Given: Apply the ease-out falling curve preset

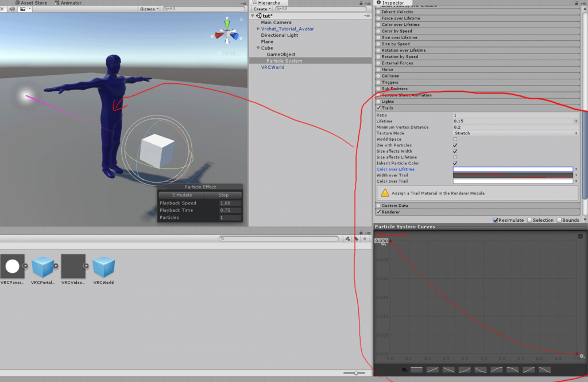Looking at the screenshot, I should tap(481, 369).
